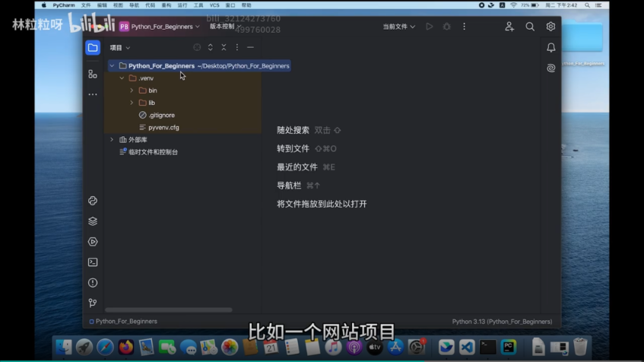
Task: Open the AI Assistant spiral icon
Action: pos(550,68)
